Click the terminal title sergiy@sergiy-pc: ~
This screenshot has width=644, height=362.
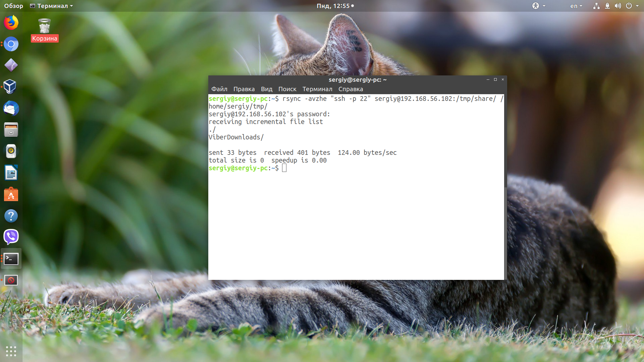pos(358,79)
